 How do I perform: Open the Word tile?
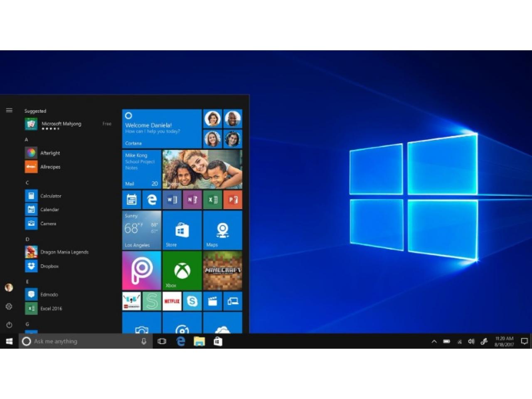tap(172, 199)
